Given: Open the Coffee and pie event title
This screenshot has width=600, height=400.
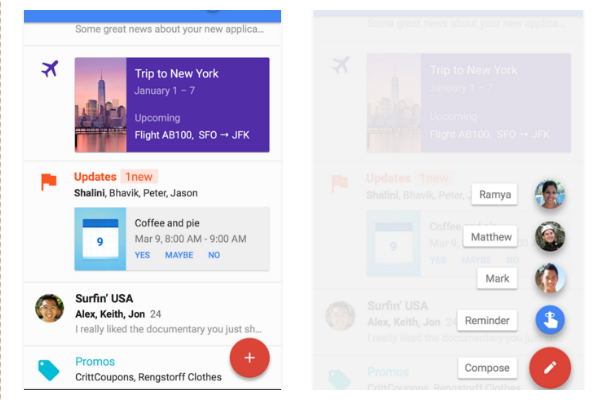Looking at the screenshot, I should [x=167, y=223].
